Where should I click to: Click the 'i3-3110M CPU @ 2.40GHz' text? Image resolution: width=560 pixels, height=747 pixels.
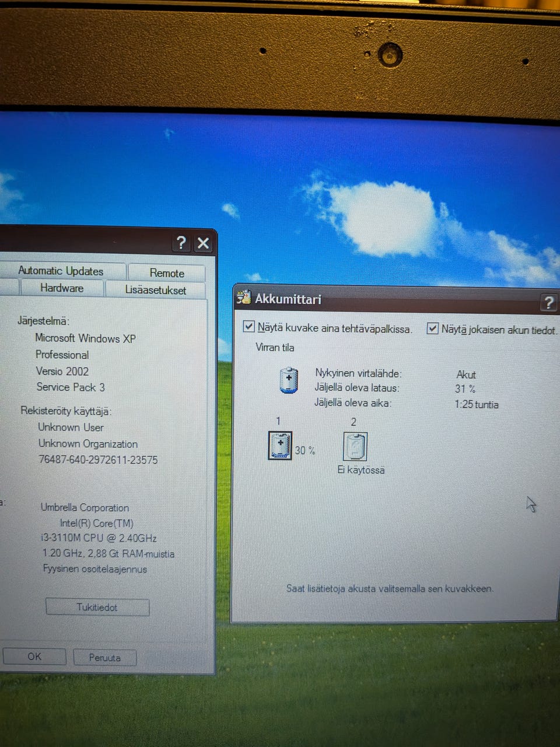[x=99, y=538]
